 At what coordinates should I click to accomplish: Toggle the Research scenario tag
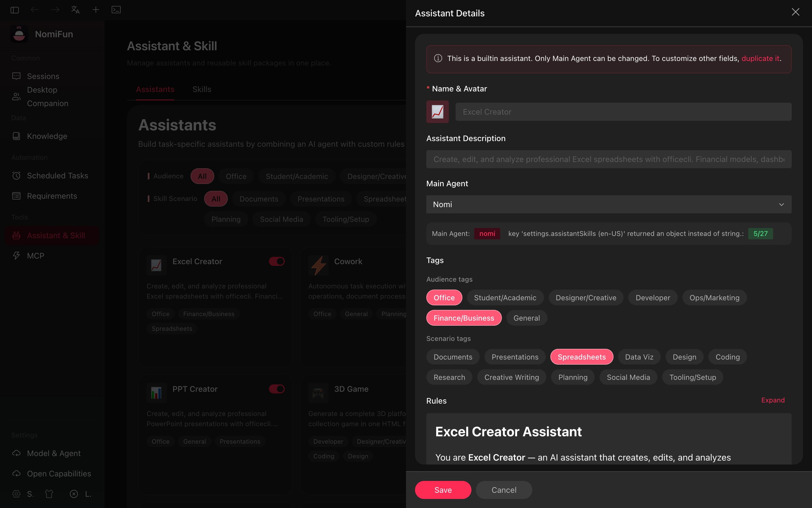449,377
